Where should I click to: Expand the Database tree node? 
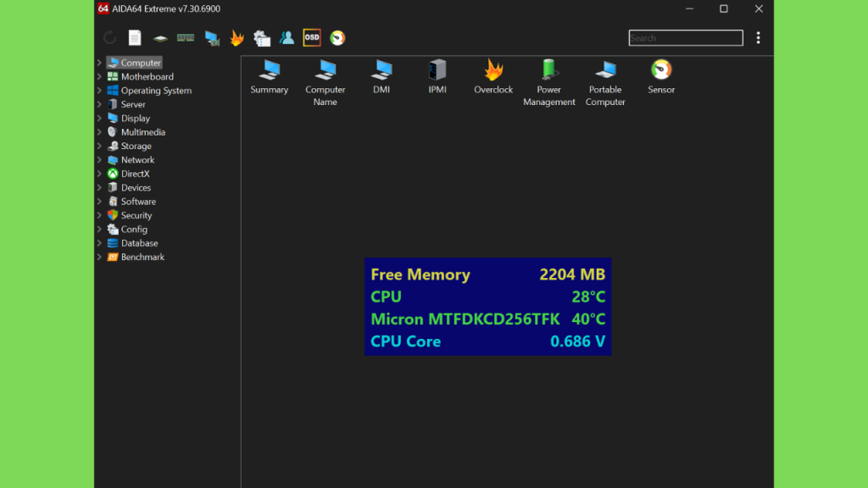tap(100, 243)
